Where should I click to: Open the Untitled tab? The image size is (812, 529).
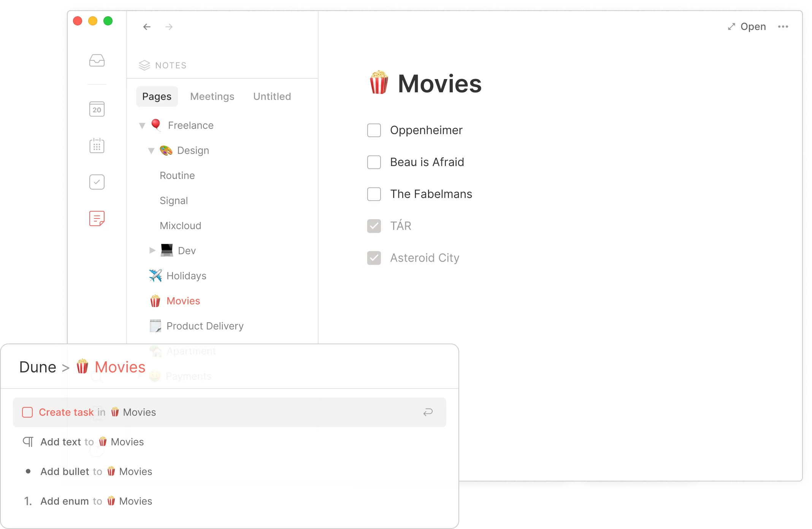point(272,96)
